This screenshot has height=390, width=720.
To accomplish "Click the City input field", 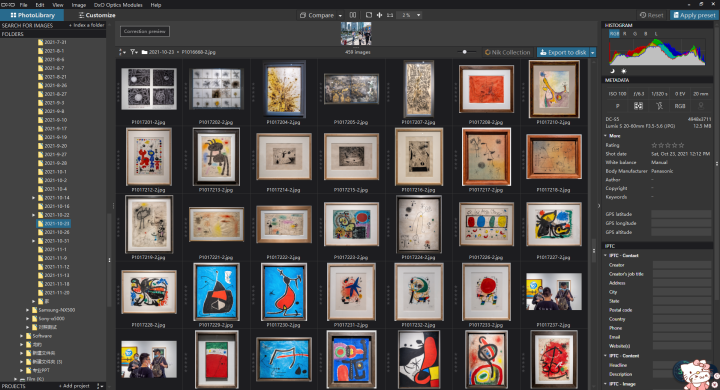I will 682,292.
